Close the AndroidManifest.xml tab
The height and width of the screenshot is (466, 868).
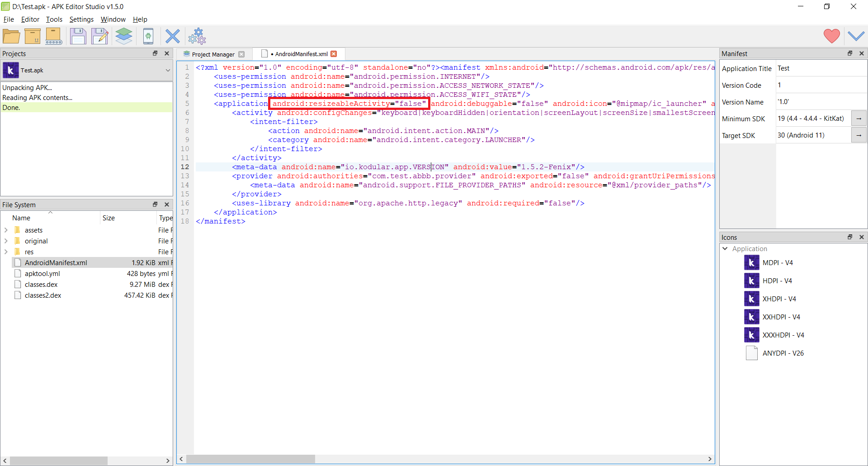click(x=334, y=54)
